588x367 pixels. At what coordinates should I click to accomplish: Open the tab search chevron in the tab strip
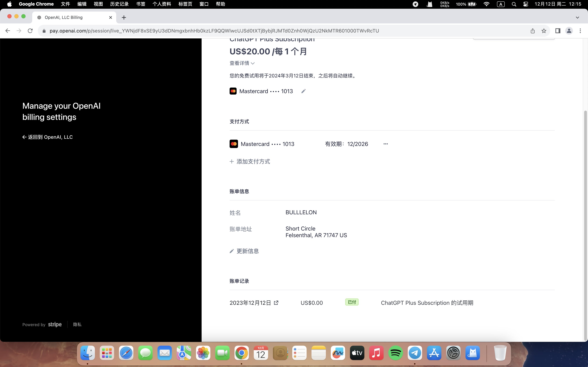pyautogui.click(x=577, y=17)
